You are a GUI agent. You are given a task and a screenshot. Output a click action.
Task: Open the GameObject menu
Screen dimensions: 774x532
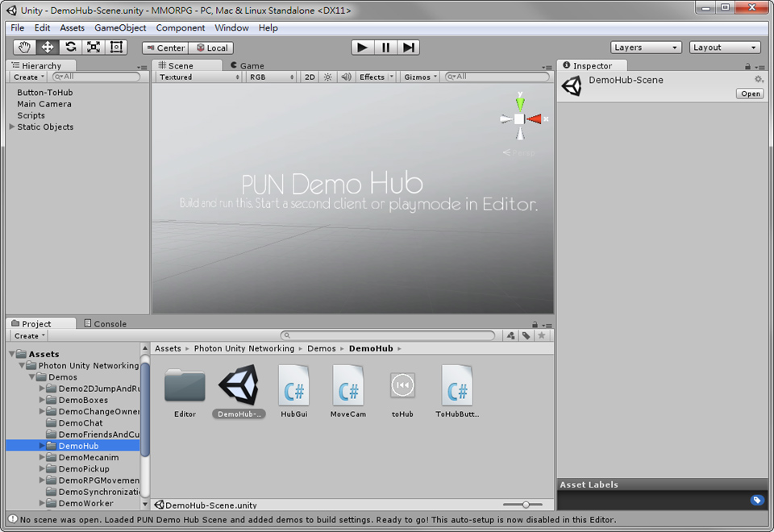click(x=119, y=27)
